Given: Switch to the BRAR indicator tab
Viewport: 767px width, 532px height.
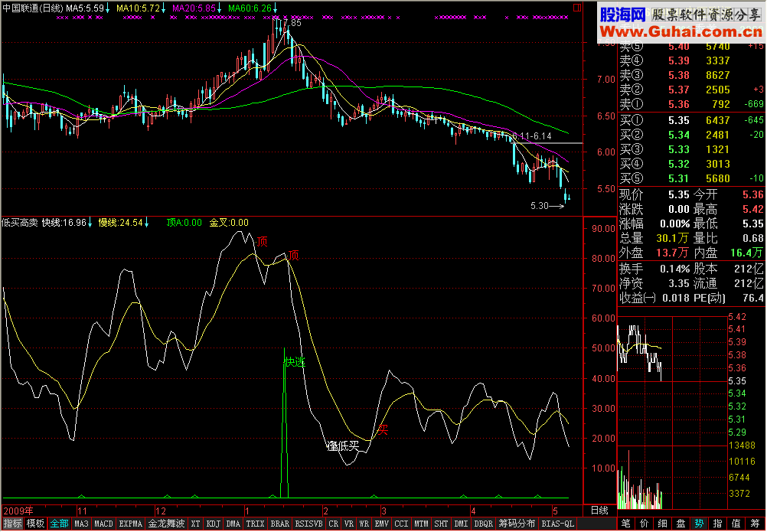Looking at the screenshot, I should [x=280, y=524].
